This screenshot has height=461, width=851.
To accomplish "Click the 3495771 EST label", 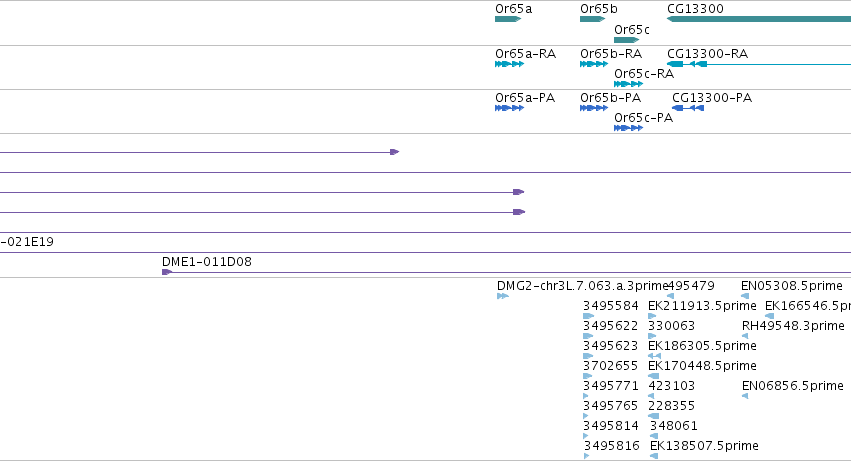I will (x=611, y=386).
